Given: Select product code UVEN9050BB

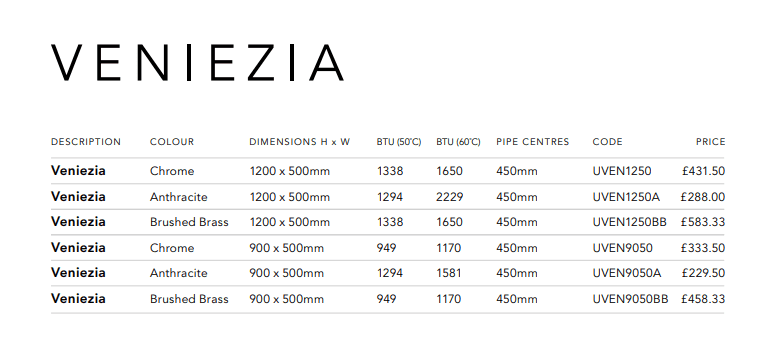Looking at the screenshot, I should (x=630, y=299).
